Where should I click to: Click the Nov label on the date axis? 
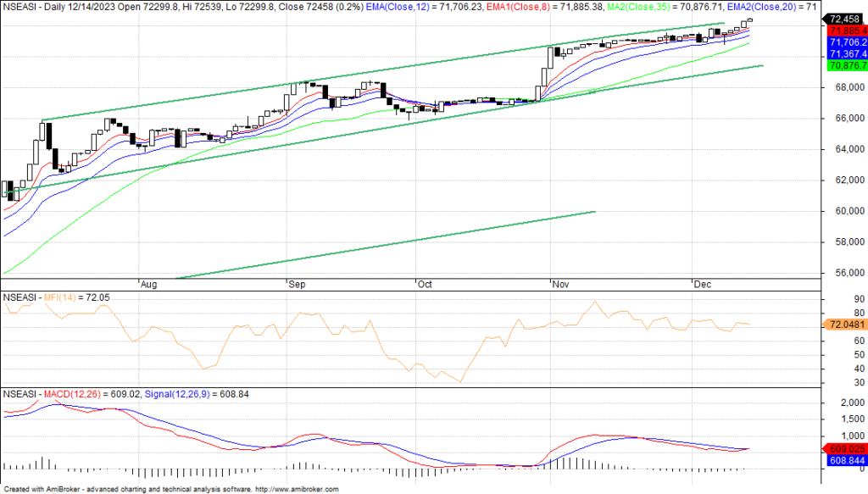point(561,285)
